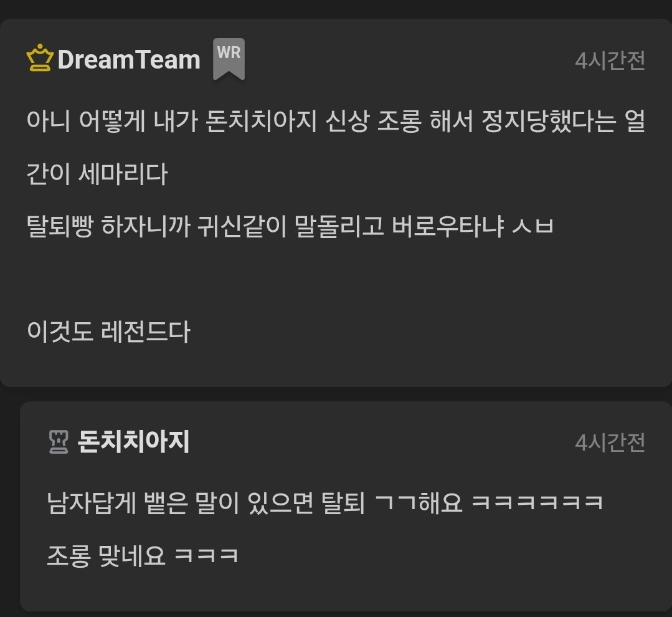Click the ㅅㅂ characters ending the third line
672x617 pixels.
[x=532, y=226]
